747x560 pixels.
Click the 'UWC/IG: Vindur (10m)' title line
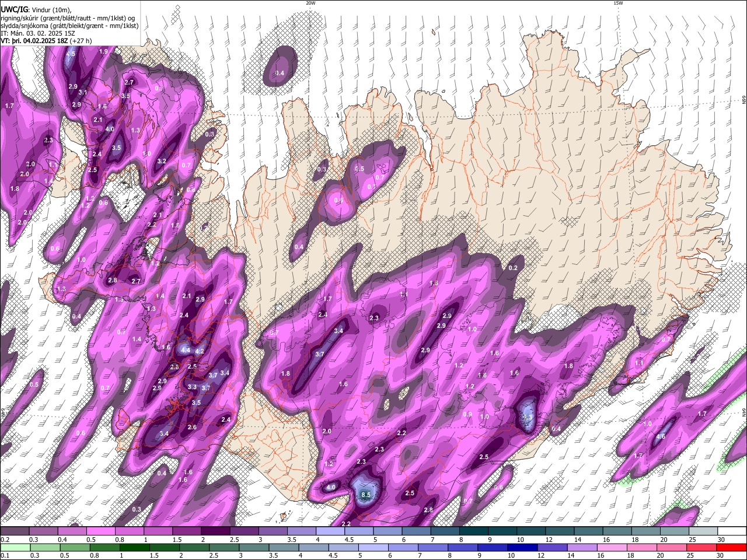point(36,10)
